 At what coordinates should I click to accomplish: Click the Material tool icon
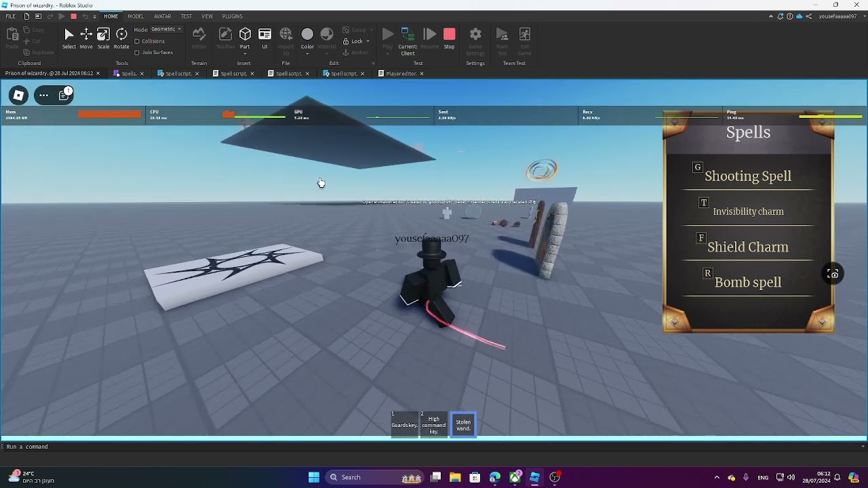[x=327, y=34]
